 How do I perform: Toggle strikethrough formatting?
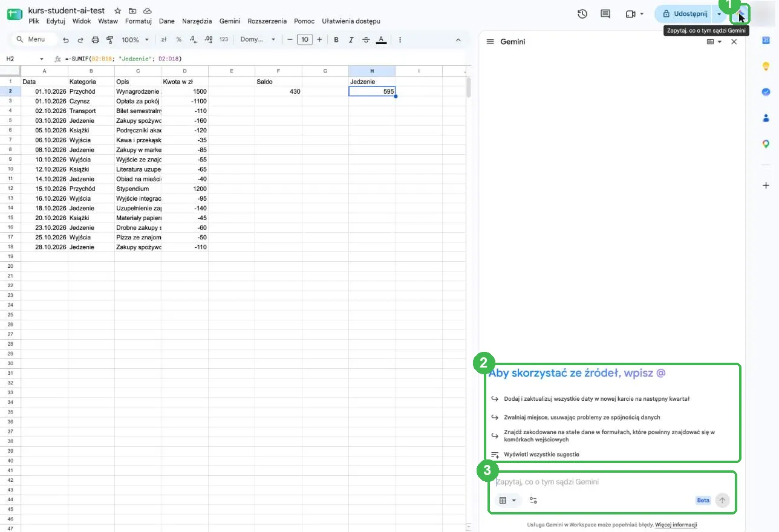pos(366,39)
